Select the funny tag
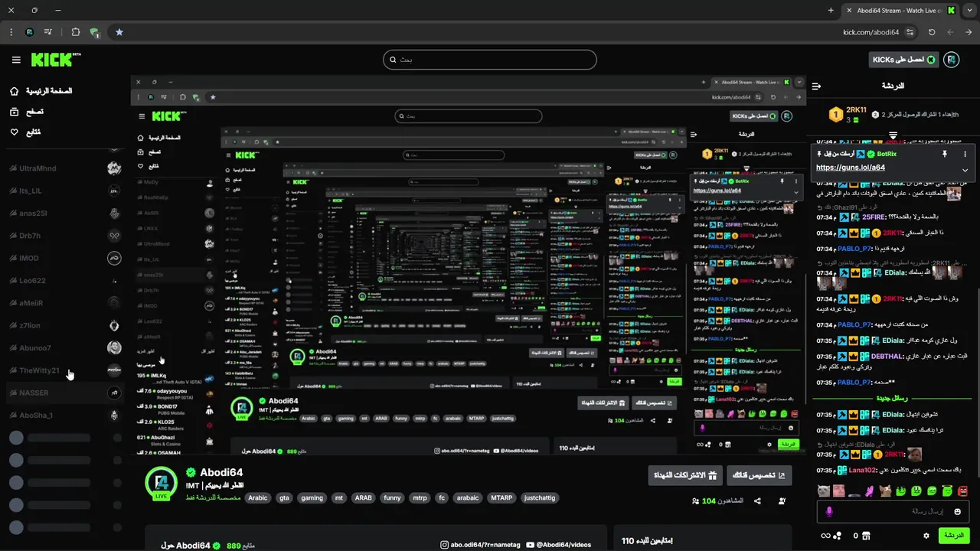The height and width of the screenshot is (551, 980). click(x=392, y=497)
